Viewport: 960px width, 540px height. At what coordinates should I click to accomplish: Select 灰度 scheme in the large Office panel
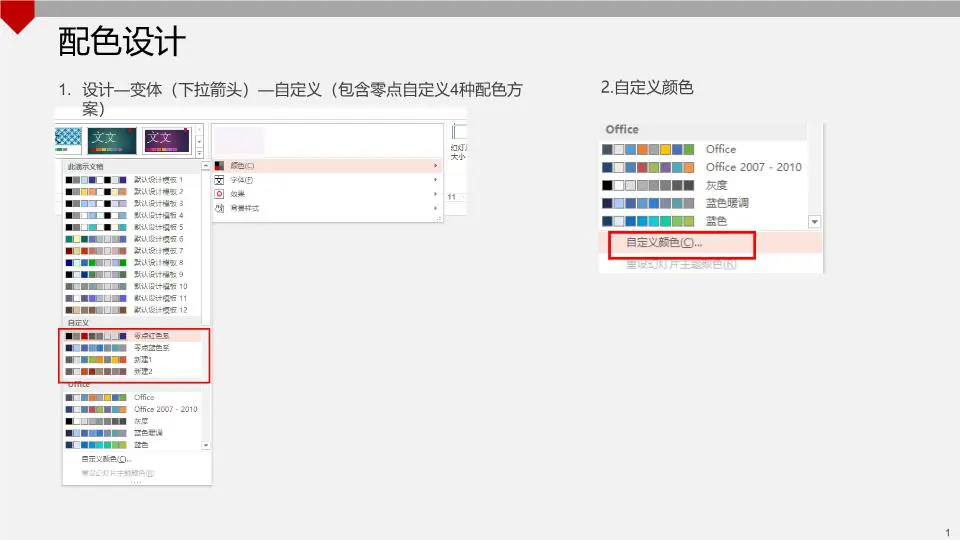[x=703, y=185]
